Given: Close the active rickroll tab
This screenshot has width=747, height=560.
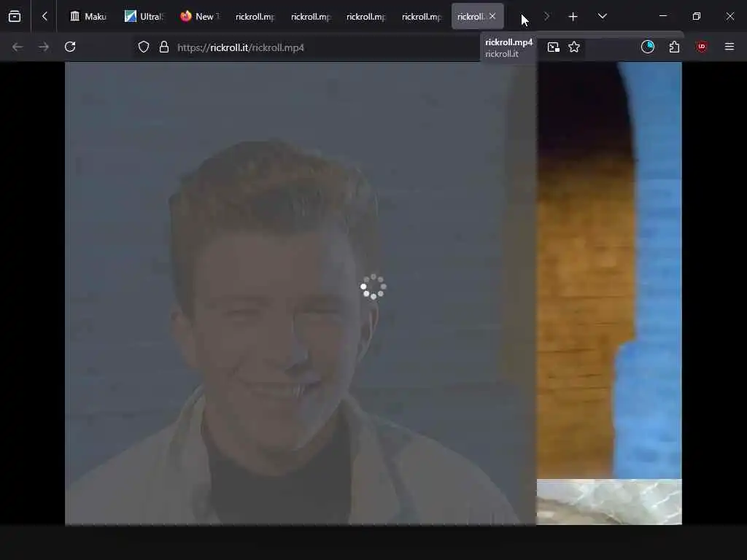Looking at the screenshot, I should click(x=492, y=16).
